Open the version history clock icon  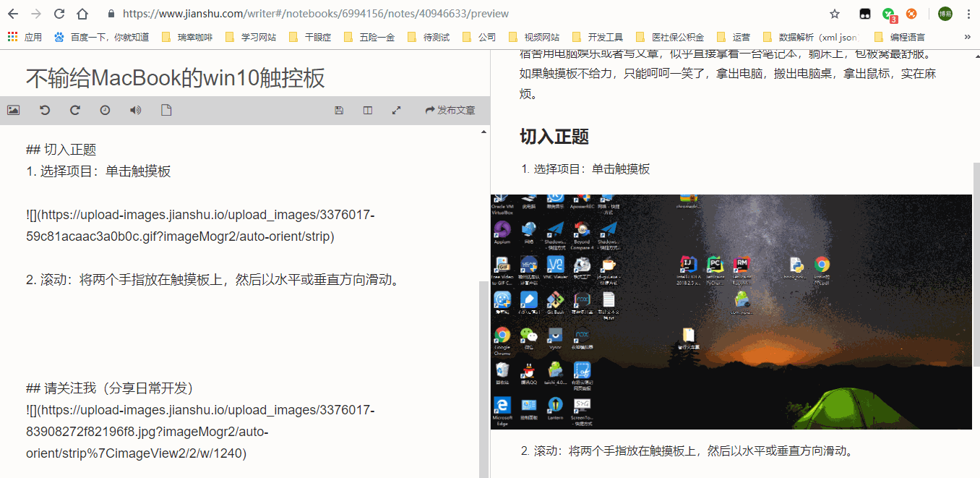tap(106, 110)
